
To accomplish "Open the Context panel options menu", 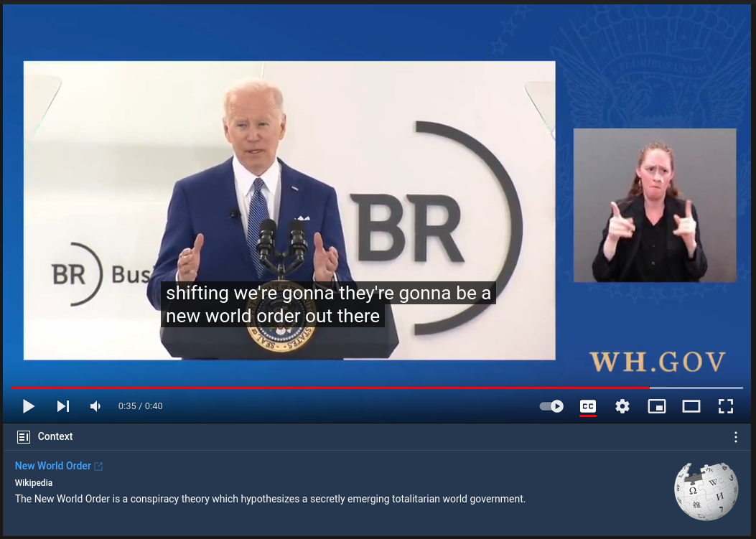I will (x=736, y=437).
